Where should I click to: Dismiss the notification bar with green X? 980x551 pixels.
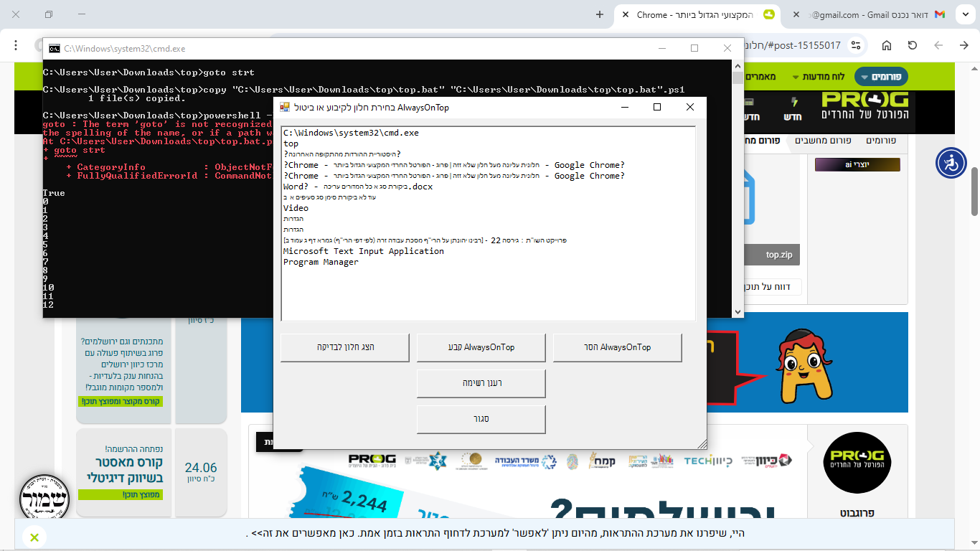34,537
